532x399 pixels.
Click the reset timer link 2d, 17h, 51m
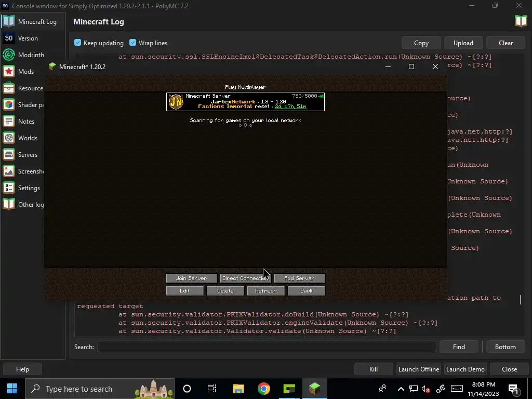point(290,107)
